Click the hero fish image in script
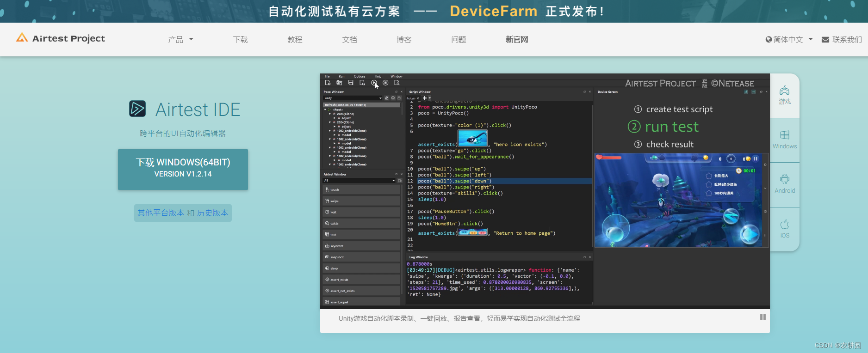 (472, 138)
